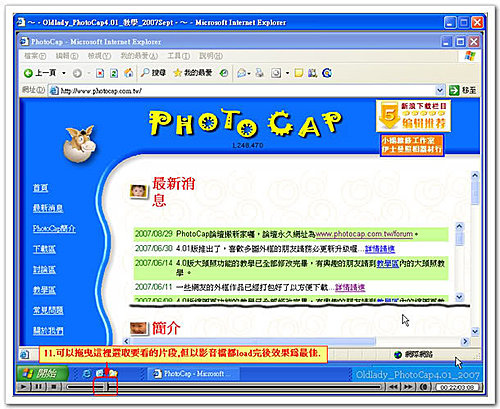Click the Research books toolbar icon

312,73
